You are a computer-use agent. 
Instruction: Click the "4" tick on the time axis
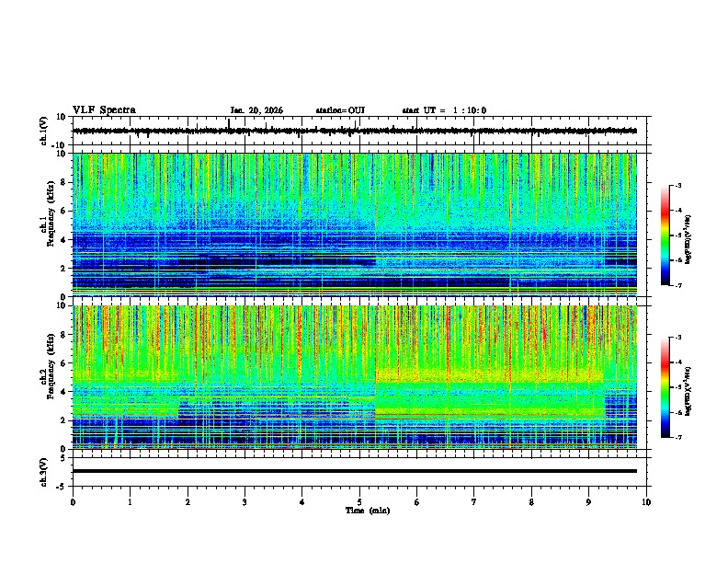pyautogui.click(x=301, y=502)
